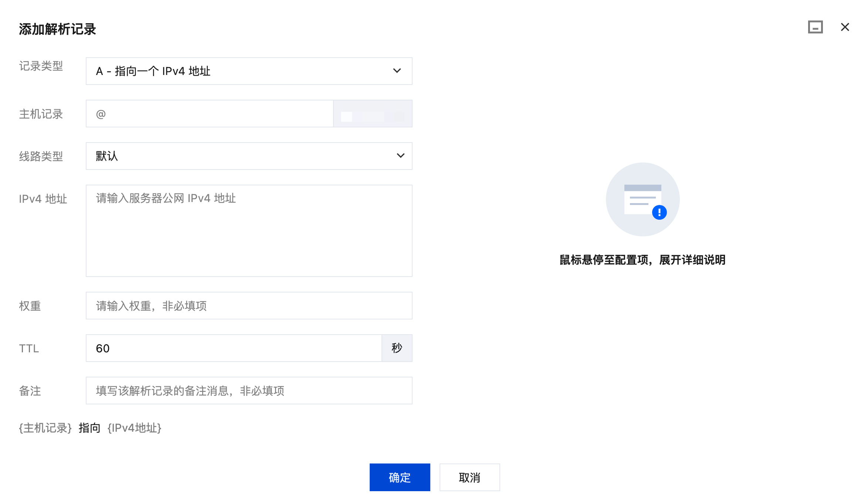This screenshot has height=503, width=868.
Task: Focus the 主机记录 @ input field
Action: [x=210, y=114]
